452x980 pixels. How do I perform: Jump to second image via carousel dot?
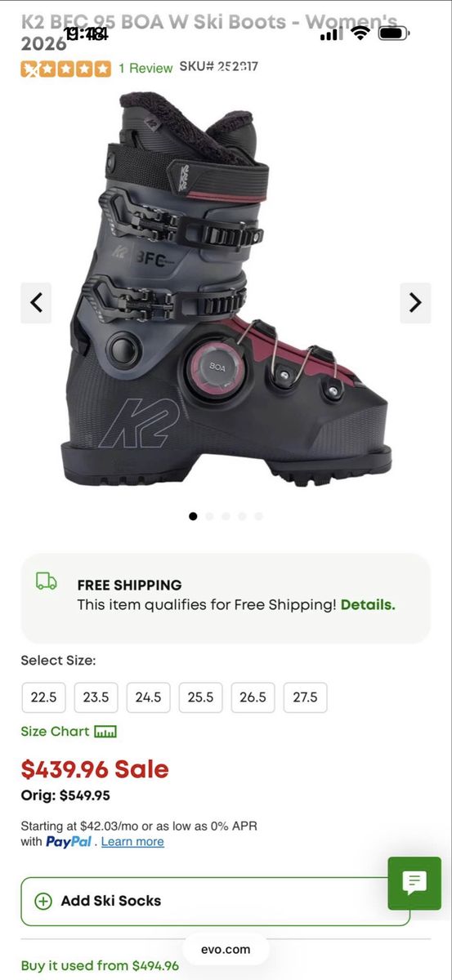coord(209,516)
